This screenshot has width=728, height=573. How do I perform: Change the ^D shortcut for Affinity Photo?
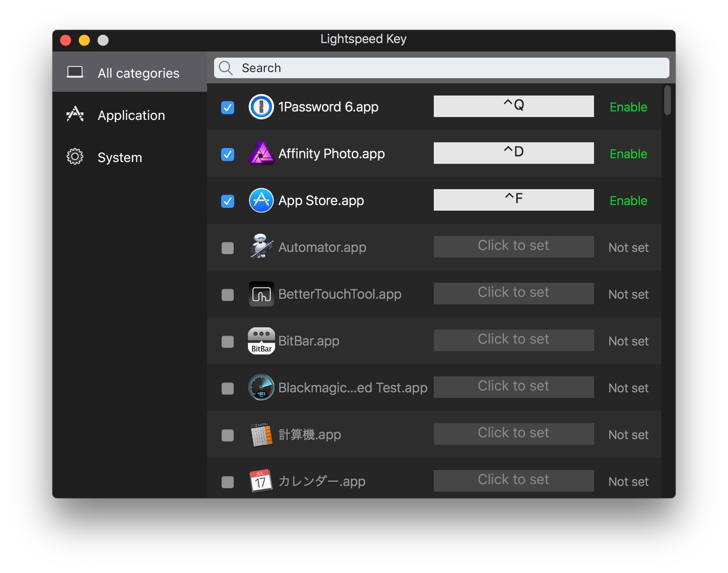(514, 153)
